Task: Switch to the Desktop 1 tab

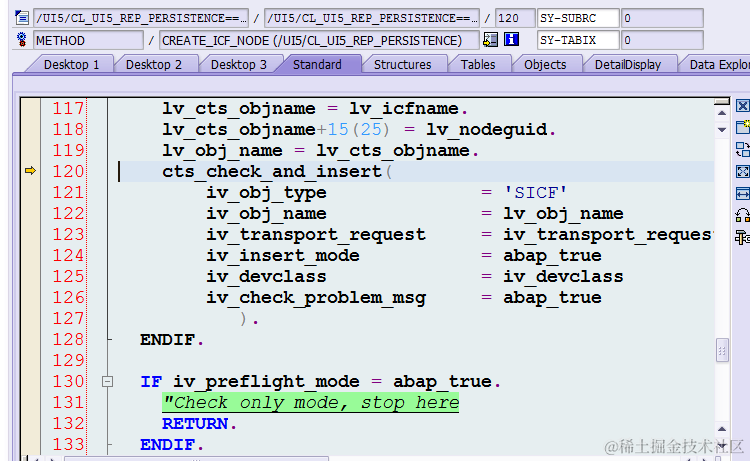Action: 72,65
